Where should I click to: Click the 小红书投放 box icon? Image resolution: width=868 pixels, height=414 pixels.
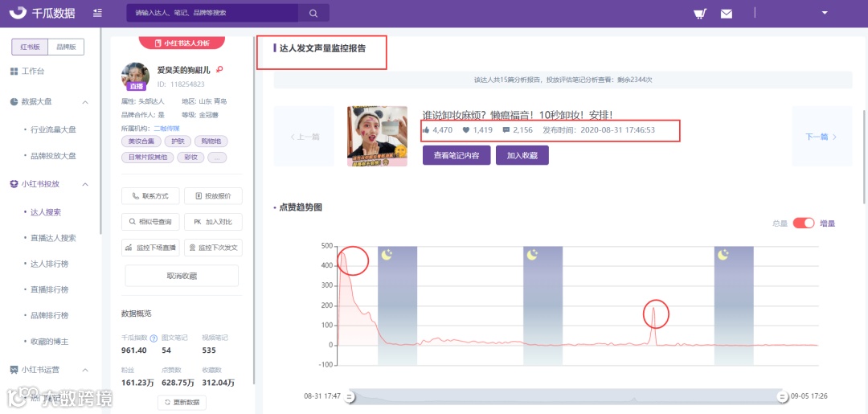(x=14, y=184)
